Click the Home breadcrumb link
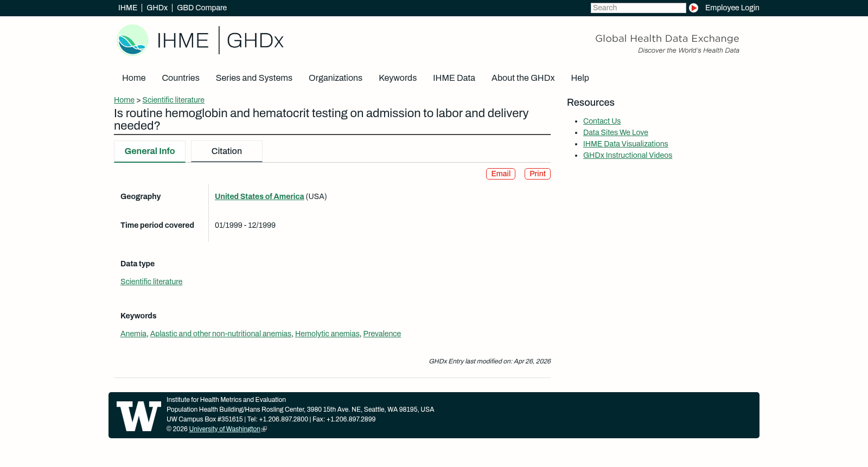868x467 pixels. coord(124,100)
